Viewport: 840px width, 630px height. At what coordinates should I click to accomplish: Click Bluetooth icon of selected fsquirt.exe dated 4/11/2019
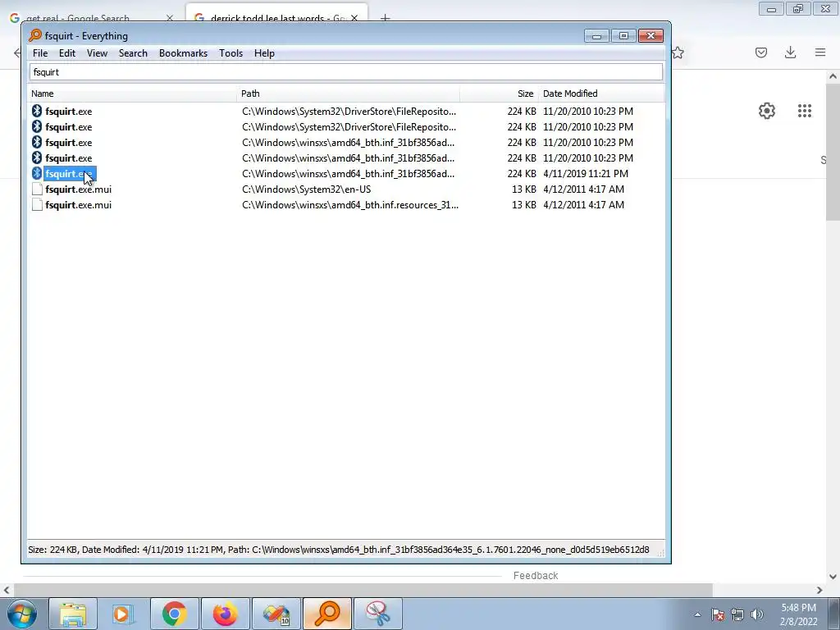click(36, 174)
